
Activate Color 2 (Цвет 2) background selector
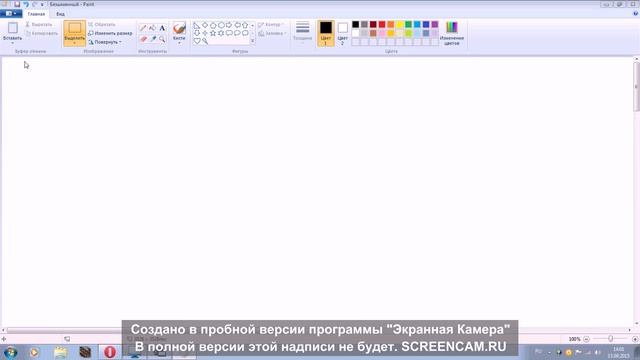(342, 33)
